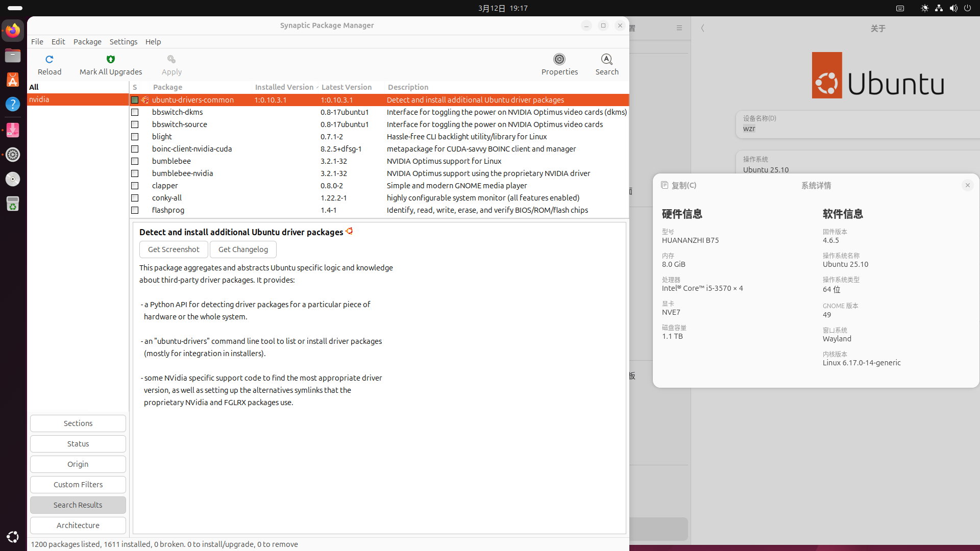
Task: Click the copy icon in system details
Action: [665, 185]
